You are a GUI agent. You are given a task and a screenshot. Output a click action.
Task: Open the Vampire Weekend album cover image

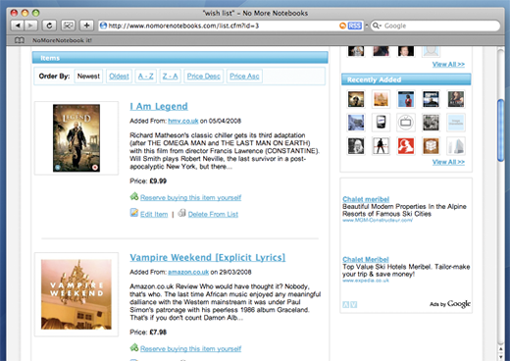coord(76,295)
